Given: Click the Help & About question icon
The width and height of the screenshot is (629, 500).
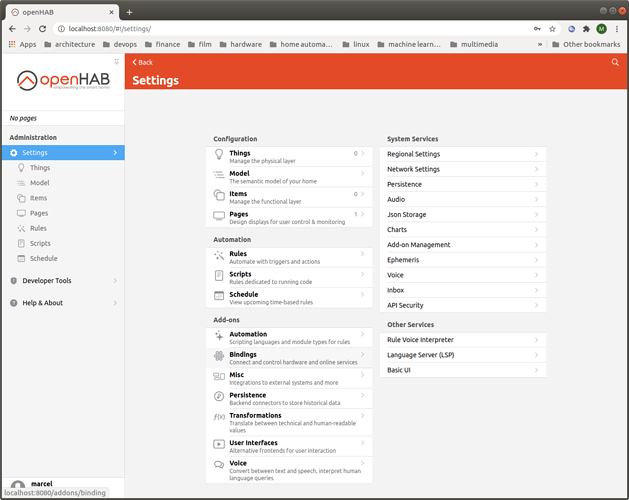Looking at the screenshot, I should point(14,303).
